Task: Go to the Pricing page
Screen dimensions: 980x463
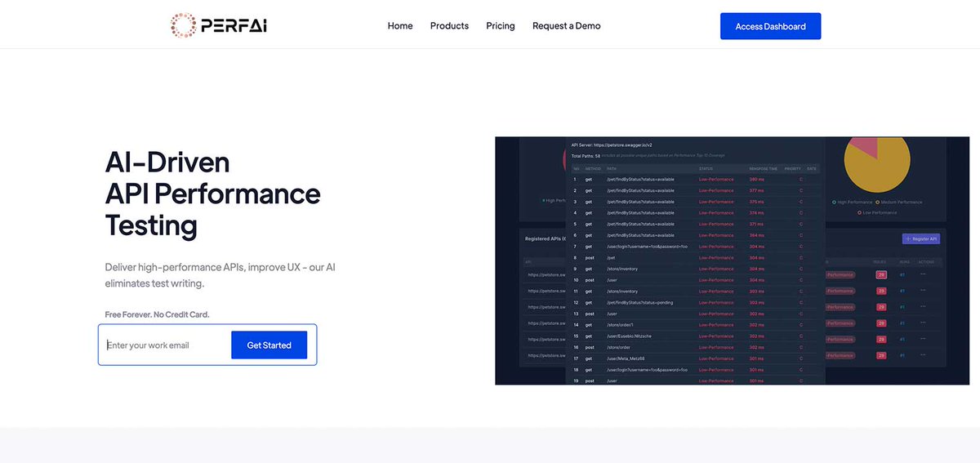Action: click(501, 26)
